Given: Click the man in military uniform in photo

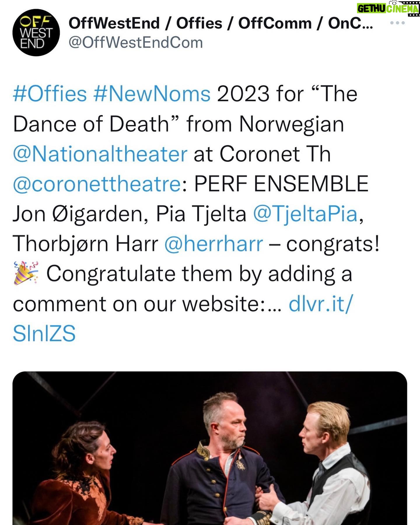Looking at the screenshot, I should (225, 461).
